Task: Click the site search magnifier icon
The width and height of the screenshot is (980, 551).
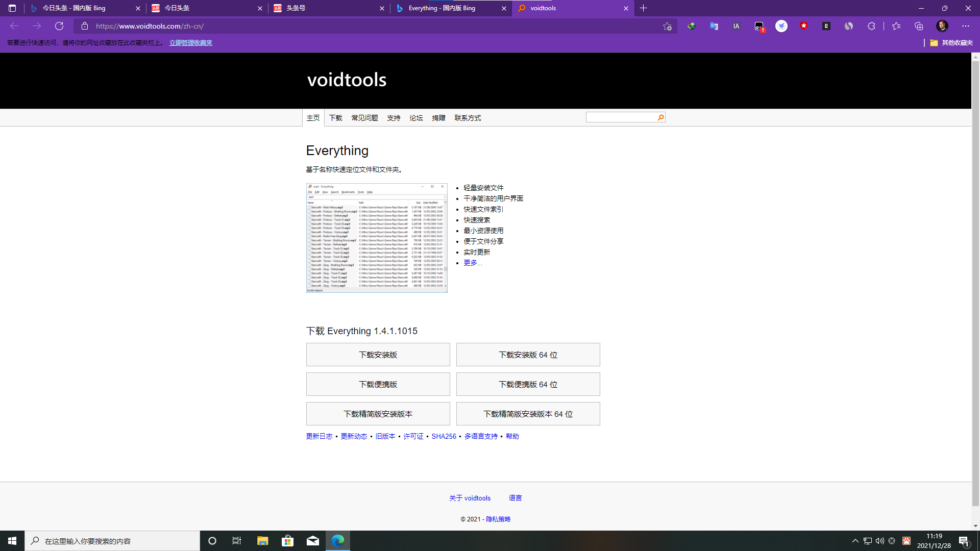Action: point(660,117)
